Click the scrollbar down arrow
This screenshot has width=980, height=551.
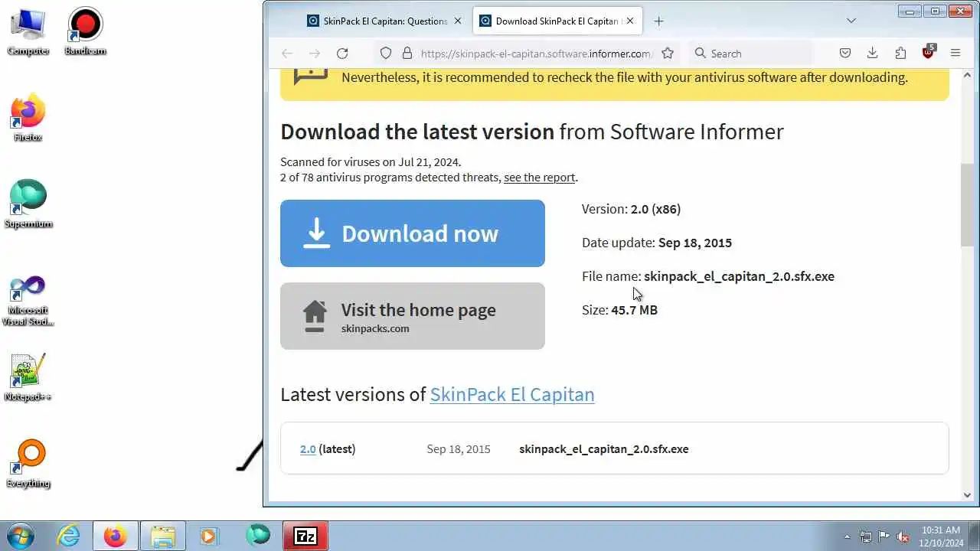(x=967, y=495)
